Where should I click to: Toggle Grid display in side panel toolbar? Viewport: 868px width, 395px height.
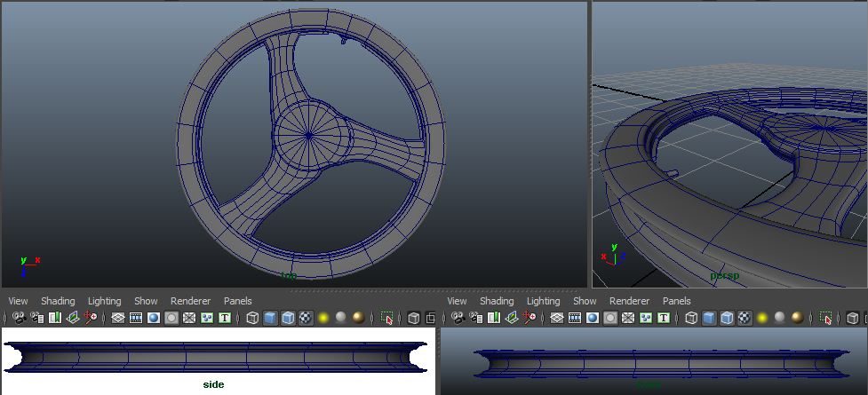click(x=118, y=318)
